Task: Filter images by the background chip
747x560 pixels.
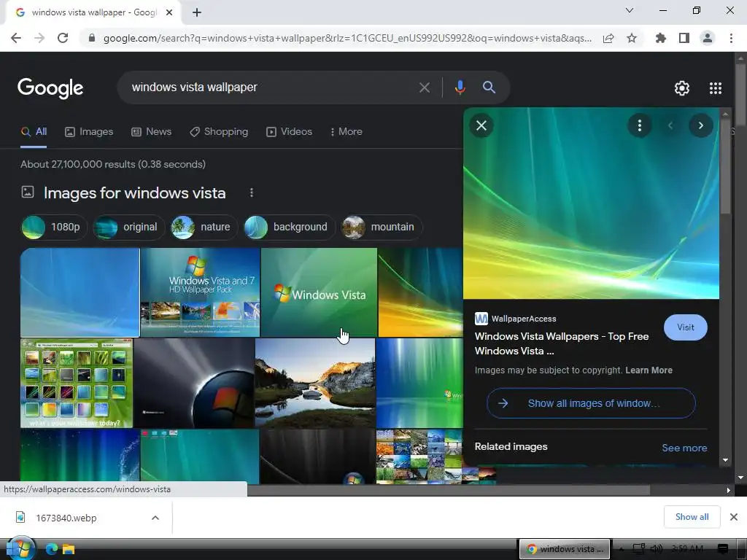Action: coord(289,227)
